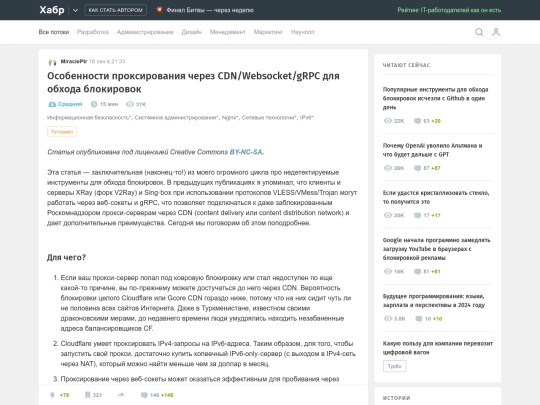The width and height of the screenshot is (540, 405).
Task: Open the 87 comments bubble icon
Action: [417, 168]
